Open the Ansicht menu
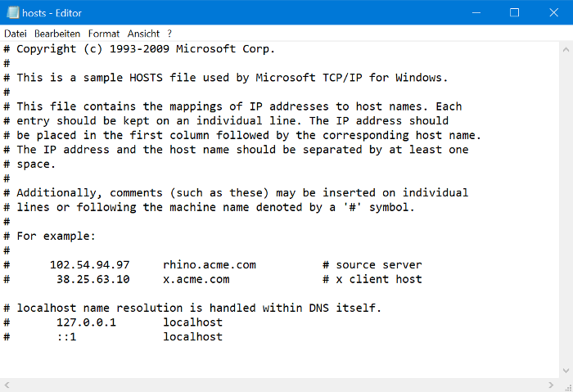The image size is (573, 392). click(143, 34)
